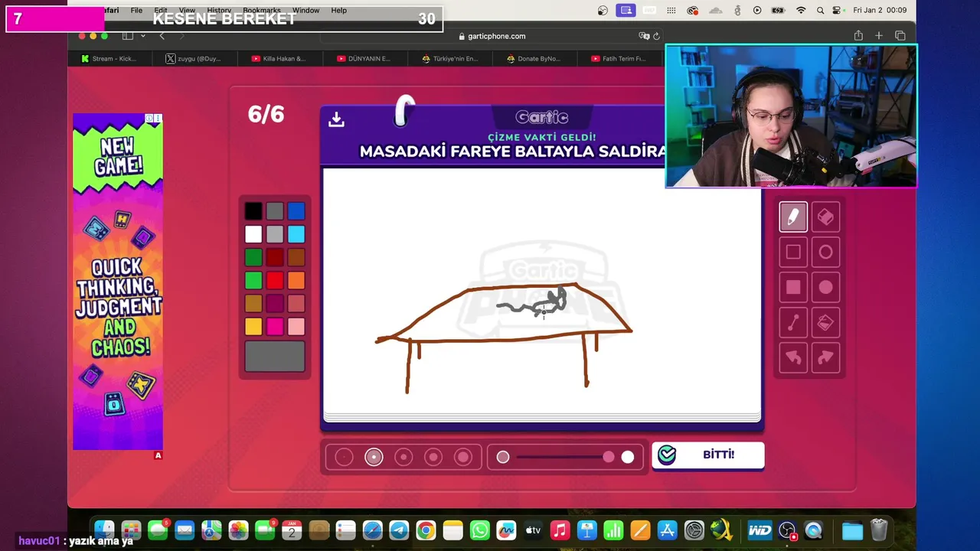Select the eraser tool
The width and height of the screenshot is (980, 551).
click(x=825, y=217)
